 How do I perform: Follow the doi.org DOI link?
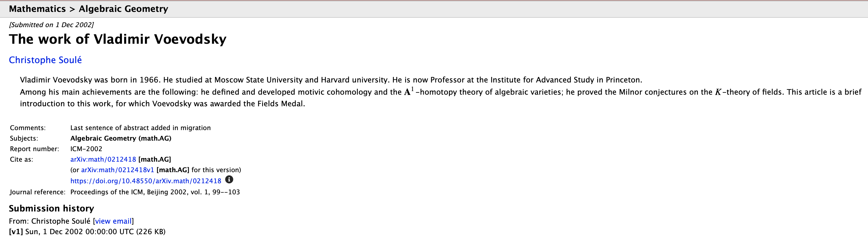[x=145, y=181]
